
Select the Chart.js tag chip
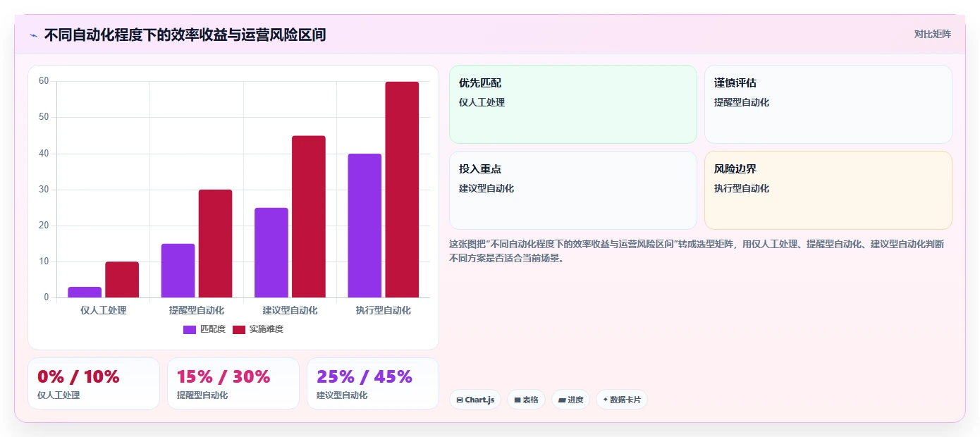pos(475,400)
